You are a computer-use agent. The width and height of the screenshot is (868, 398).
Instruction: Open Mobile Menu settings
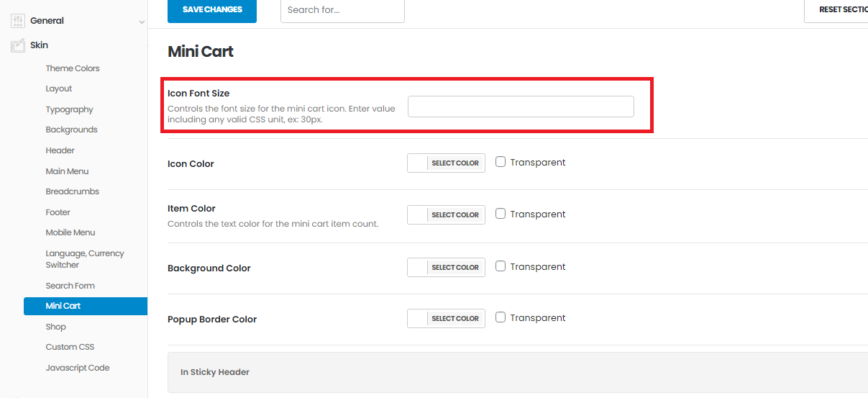(70, 232)
